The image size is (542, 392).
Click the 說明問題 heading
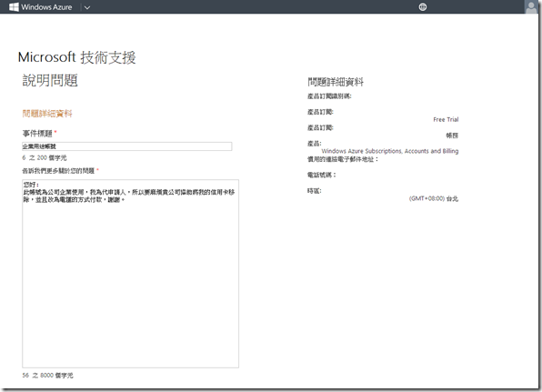50,80
